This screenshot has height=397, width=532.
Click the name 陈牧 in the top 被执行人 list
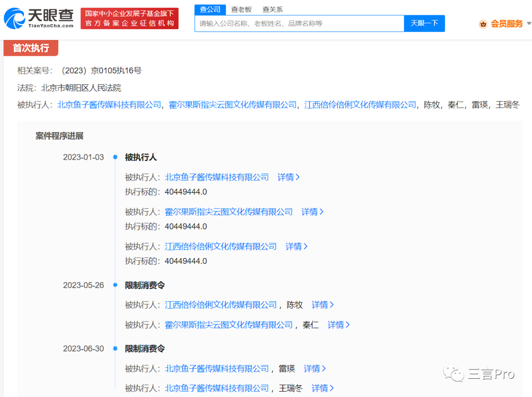(432, 105)
